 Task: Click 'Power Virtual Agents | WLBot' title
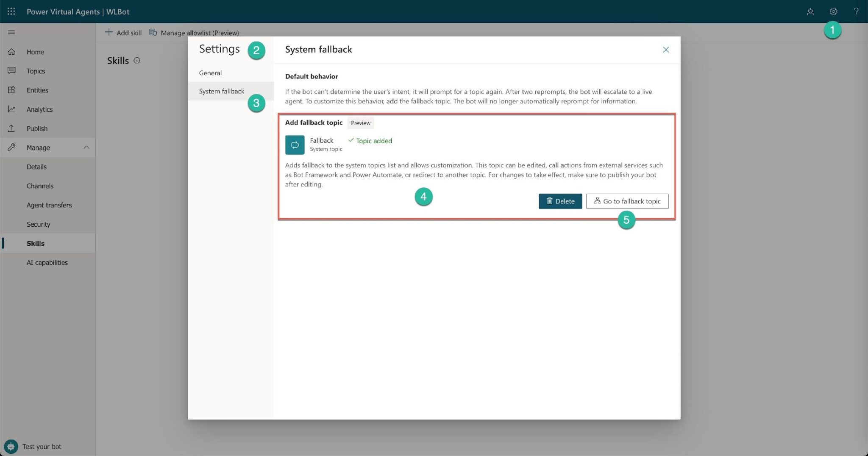pos(78,11)
